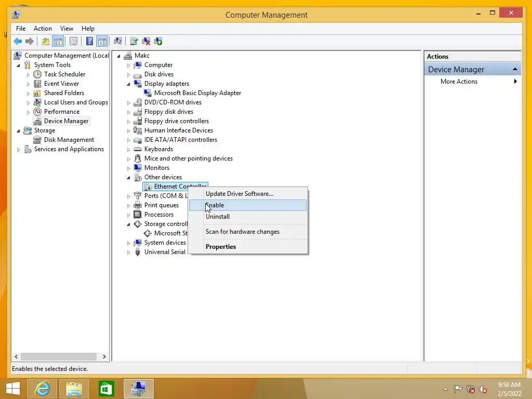Click left pane scrollbar left arrow

coord(16,356)
